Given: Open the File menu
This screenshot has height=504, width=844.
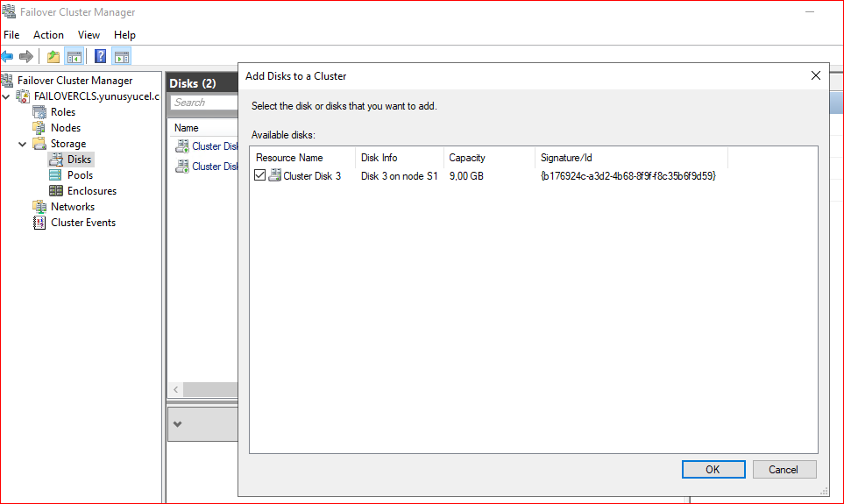Looking at the screenshot, I should [11, 35].
